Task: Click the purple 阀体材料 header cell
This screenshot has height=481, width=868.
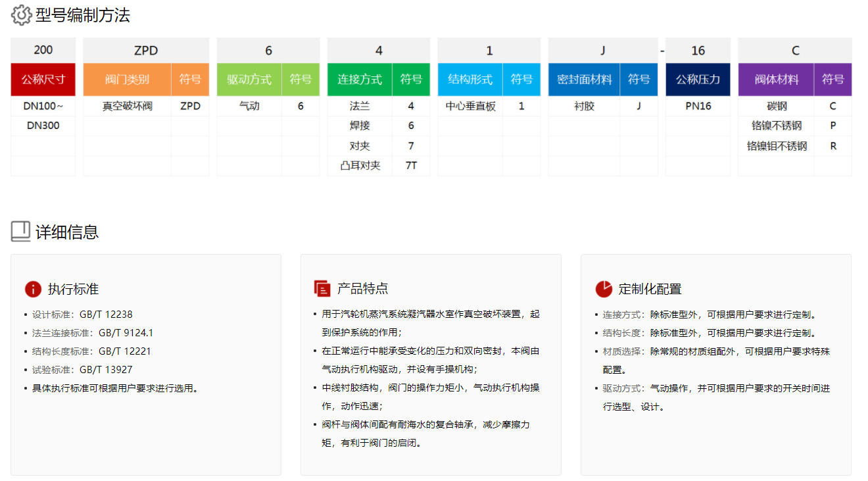Action: tap(776, 80)
